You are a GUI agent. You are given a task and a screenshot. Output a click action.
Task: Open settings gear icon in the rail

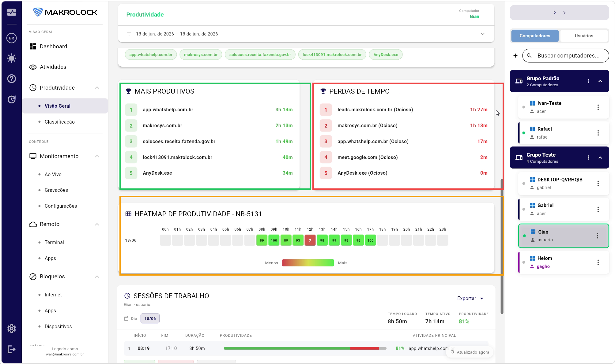[x=12, y=329]
